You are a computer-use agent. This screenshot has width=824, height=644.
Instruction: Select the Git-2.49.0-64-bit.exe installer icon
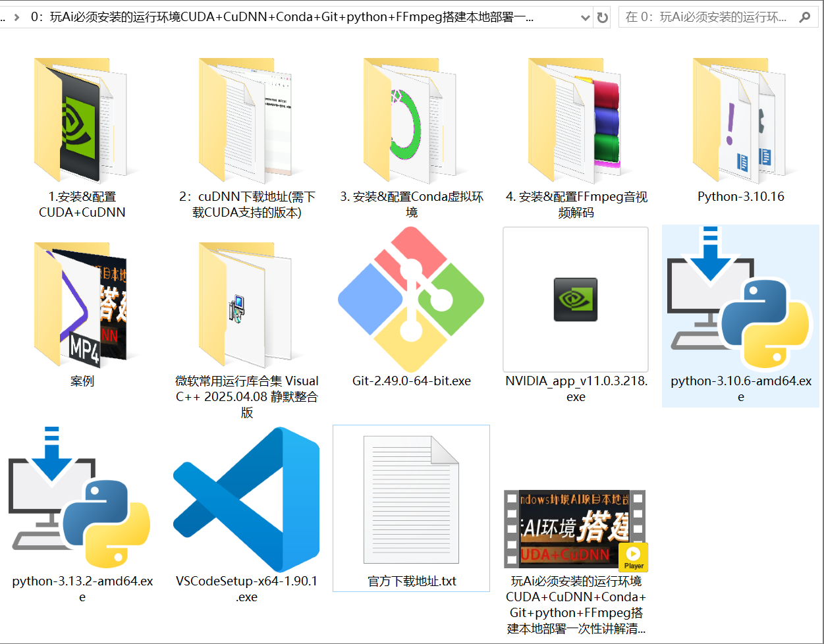(x=411, y=300)
